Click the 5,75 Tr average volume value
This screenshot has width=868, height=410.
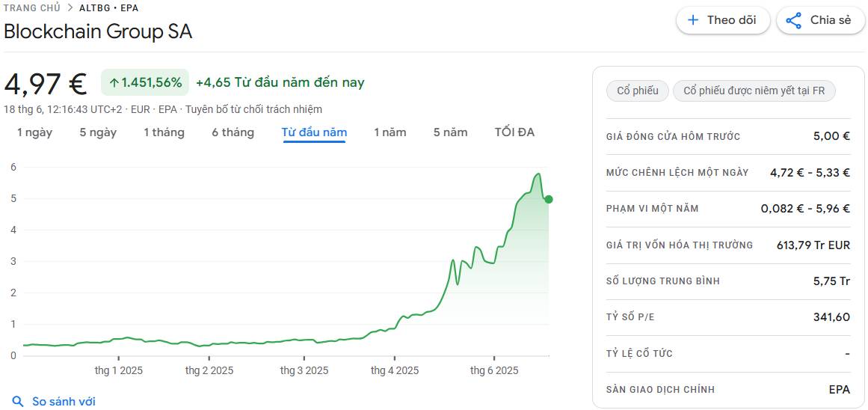pyautogui.click(x=831, y=281)
